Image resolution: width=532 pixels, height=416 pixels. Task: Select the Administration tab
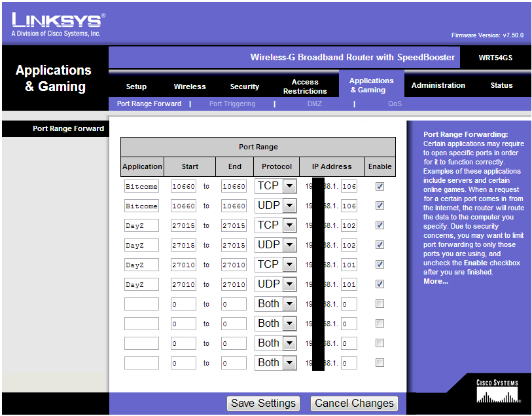coord(438,85)
